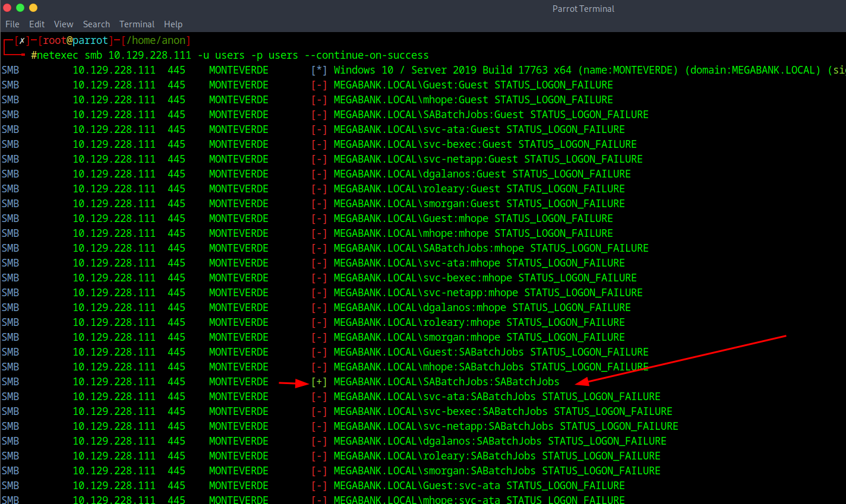Screen dimensions: 846x504
Task: Click the [-] marker beside Guest:Guest failure
Action: (319, 85)
